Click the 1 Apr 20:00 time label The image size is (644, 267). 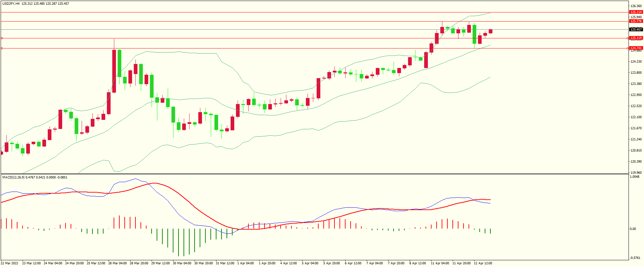tap(267, 263)
